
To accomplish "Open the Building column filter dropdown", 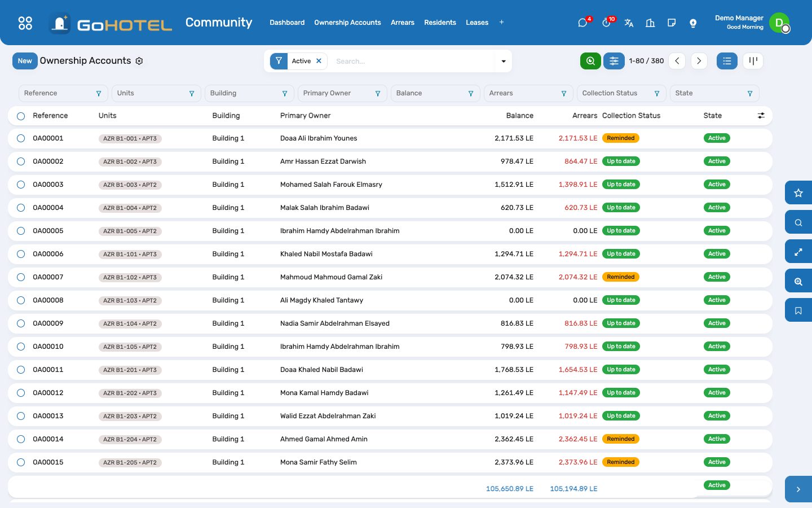I will (x=249, y=93).
